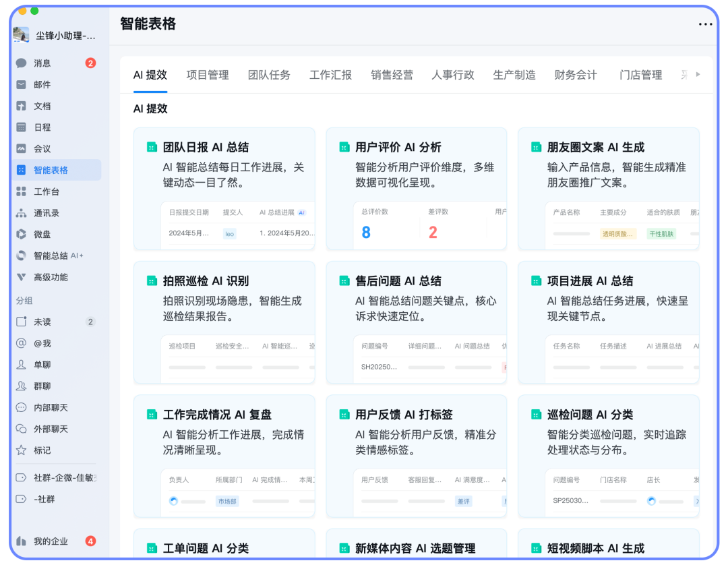Open the 团队日报 AI 总结 template
Image resolution: width=728 pixels, height=565 pixels.
(206, 147)
